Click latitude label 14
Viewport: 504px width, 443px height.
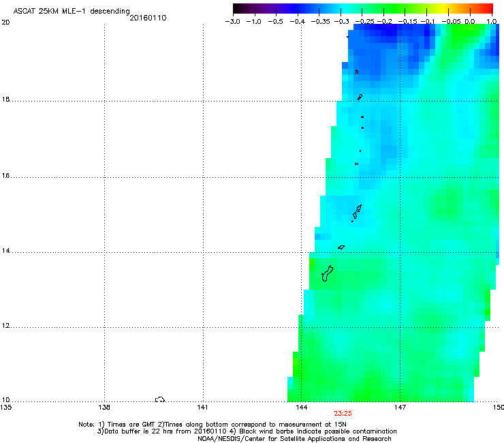coord(5,251)
